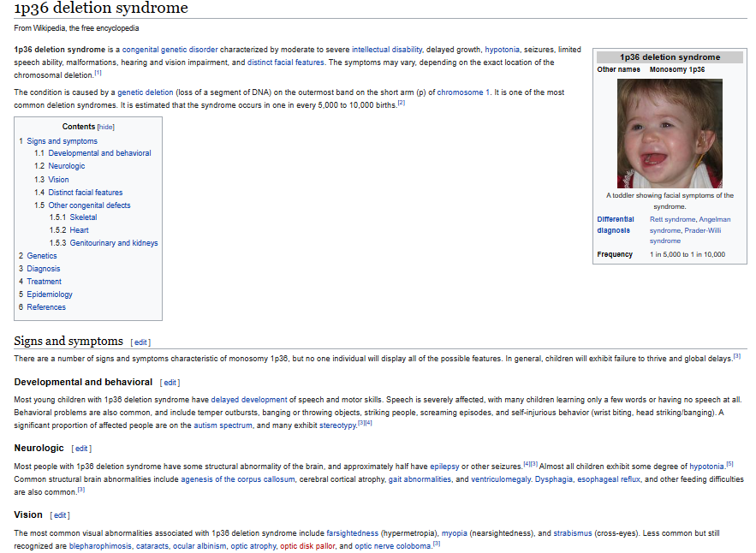The image size is (756, 553).
Task: Go to Treatment section in contents
Action: tap(44, 281)
